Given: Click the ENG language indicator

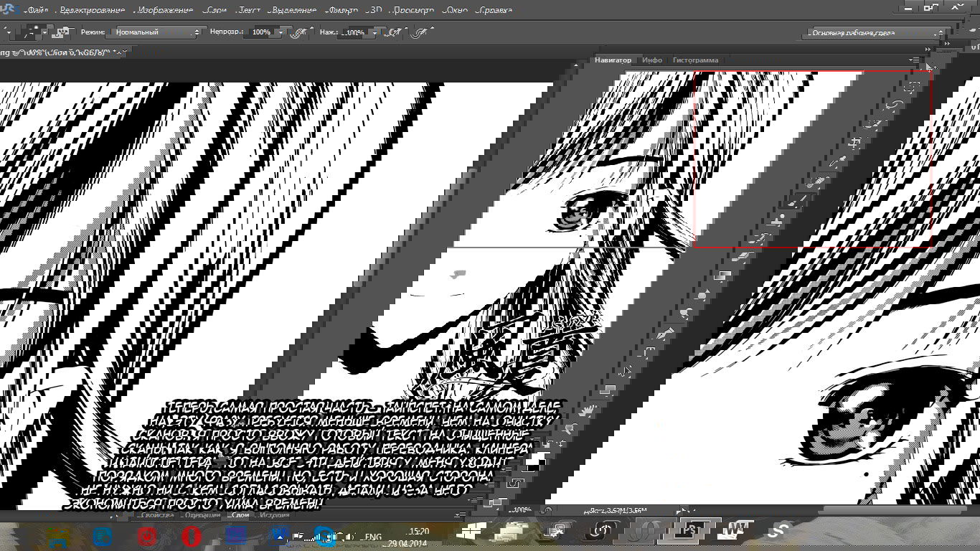Looking at the screenshot, I should click(x=373, y=537).
